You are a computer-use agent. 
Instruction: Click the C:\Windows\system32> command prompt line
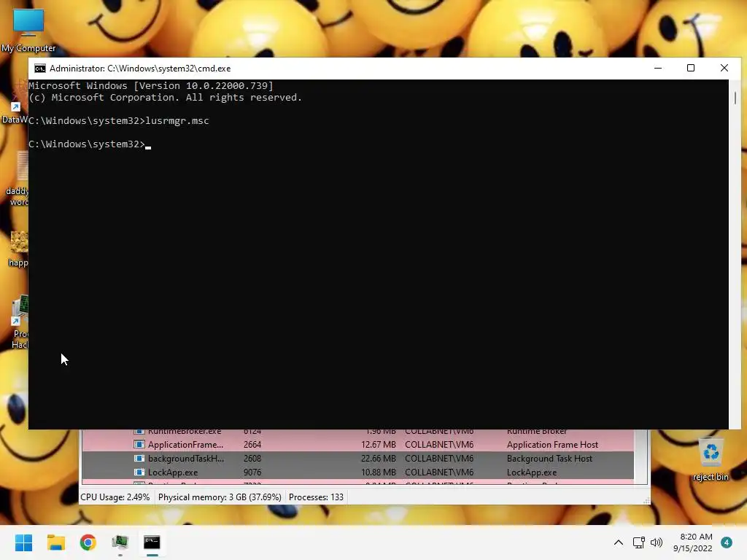click(x=90, y=144)
